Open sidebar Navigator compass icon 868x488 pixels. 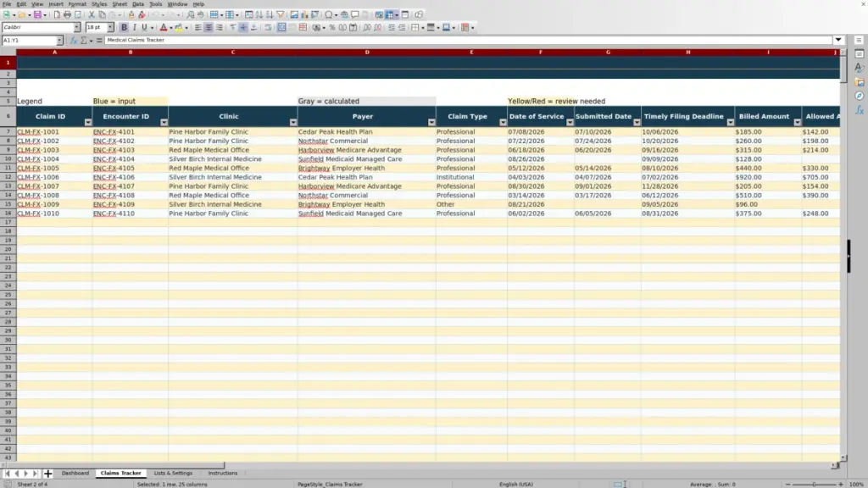[860, 96]
